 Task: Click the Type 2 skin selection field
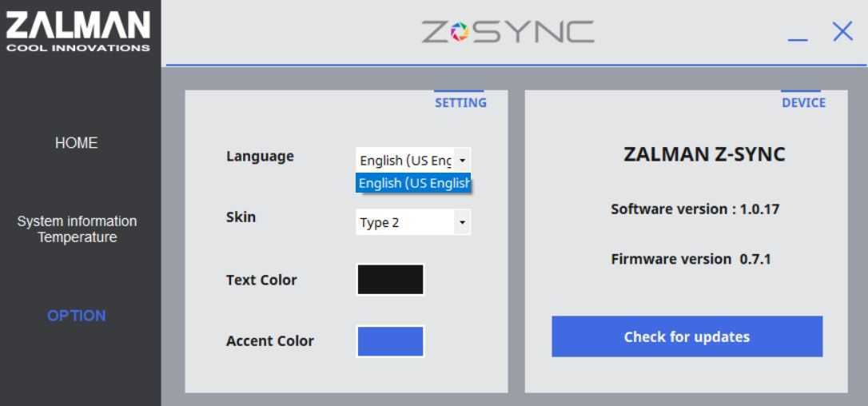click(x=404, y=222)
